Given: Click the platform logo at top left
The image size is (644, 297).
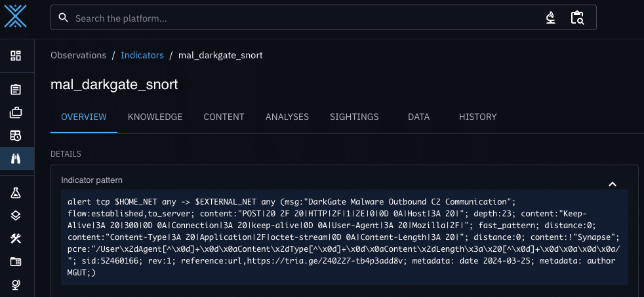Looking at the screenshot, I should (x=16, y=16).
